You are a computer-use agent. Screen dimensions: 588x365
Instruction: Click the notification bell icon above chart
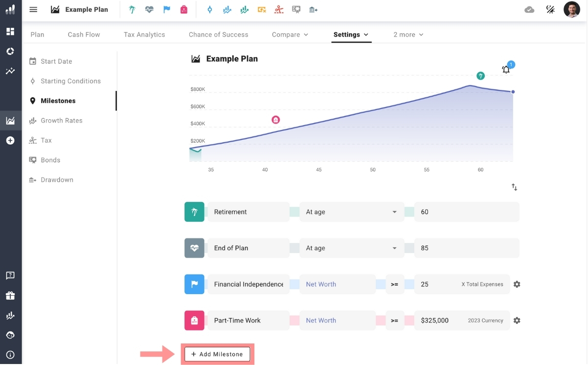tap(506, 70)
